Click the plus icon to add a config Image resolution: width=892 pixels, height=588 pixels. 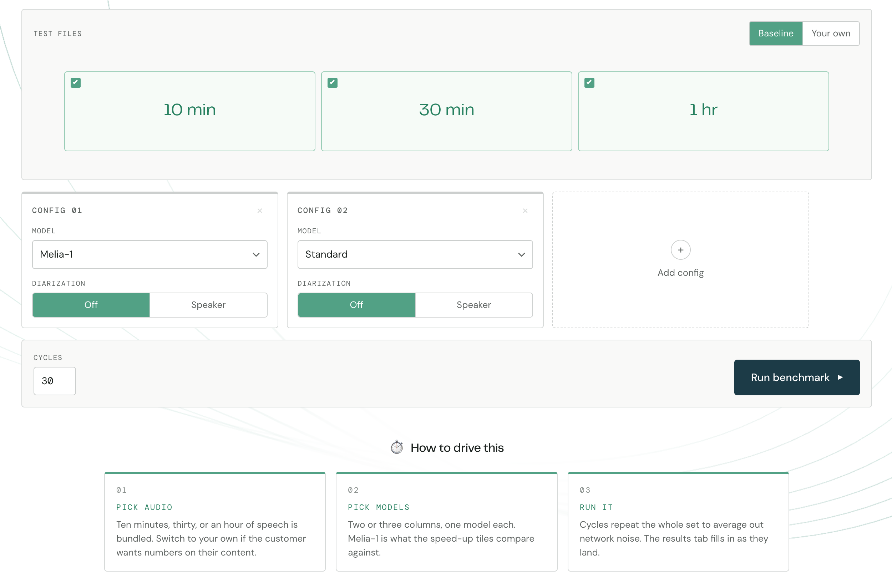click(680, 250)
